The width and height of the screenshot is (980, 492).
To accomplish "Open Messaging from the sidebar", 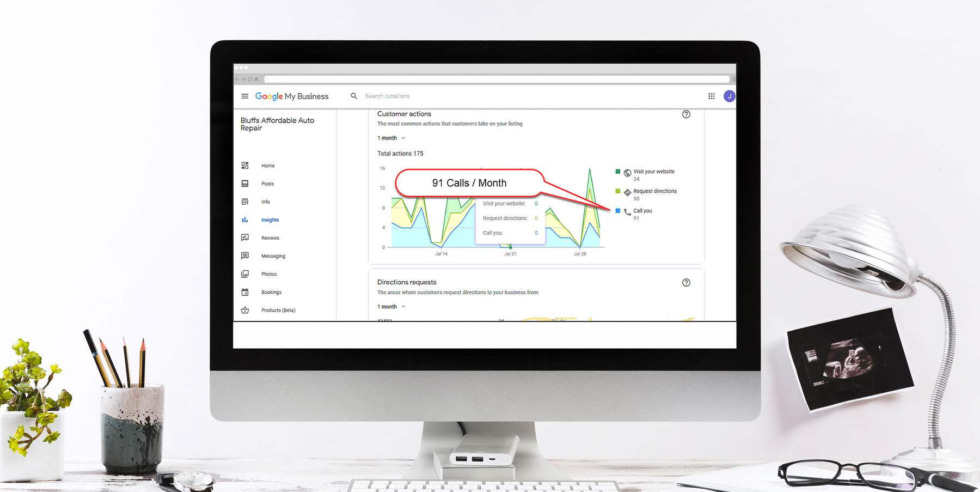I will (x=273, y=256).
